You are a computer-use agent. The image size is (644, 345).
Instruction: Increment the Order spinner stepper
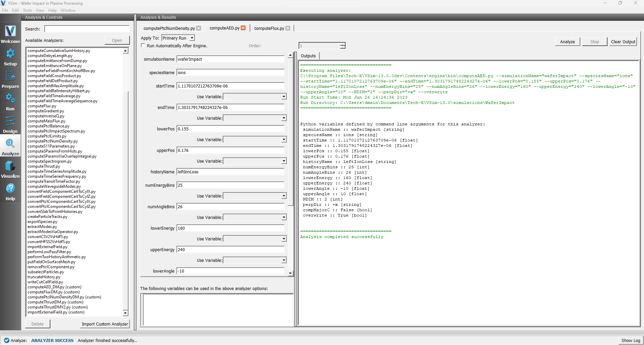click(x=342, y=44)
